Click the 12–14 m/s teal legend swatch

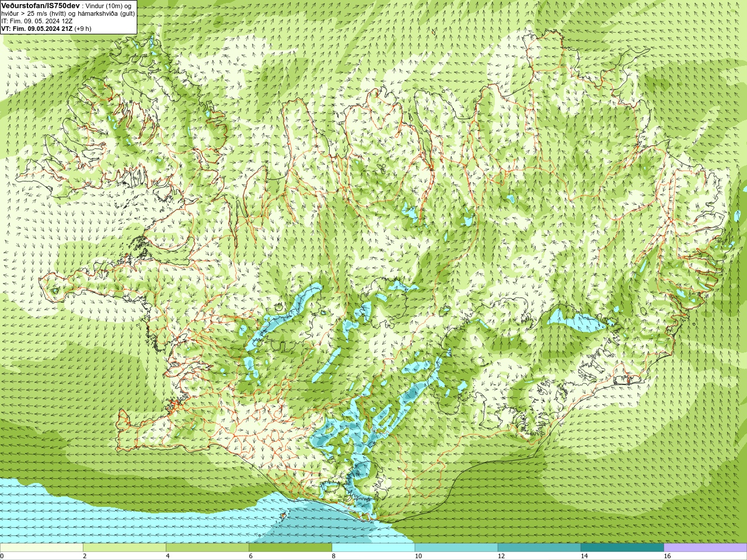tap(539, 548)
